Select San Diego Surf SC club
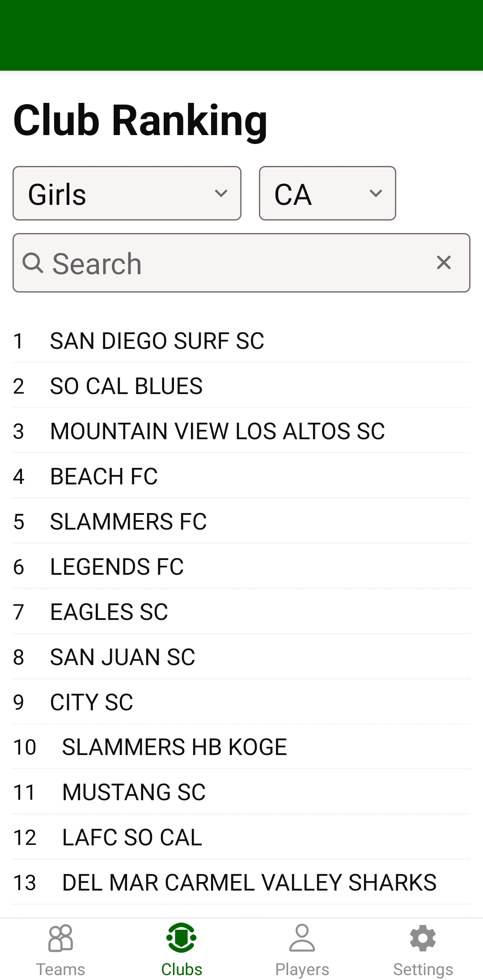 tap(157, 341)
